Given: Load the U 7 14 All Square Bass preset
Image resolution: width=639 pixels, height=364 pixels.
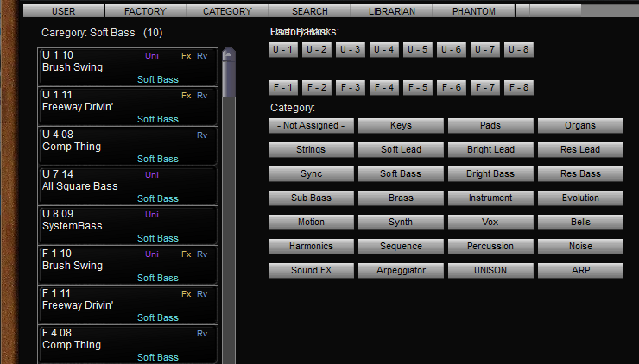Looking at the screenshot, I should coord(128,186).
